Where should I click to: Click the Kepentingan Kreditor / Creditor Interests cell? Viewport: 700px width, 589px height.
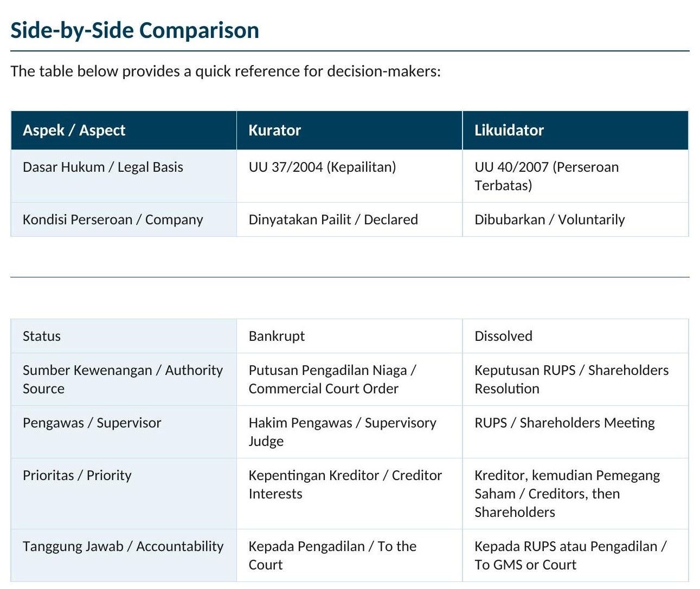(x=345, y=484)
